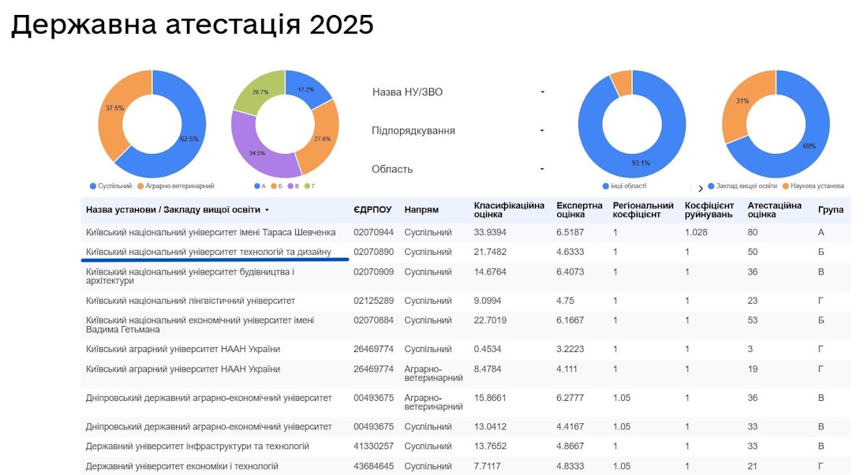Click classification score 15.8661
This screenshot has width=868, height=475.
coord(490,398)
